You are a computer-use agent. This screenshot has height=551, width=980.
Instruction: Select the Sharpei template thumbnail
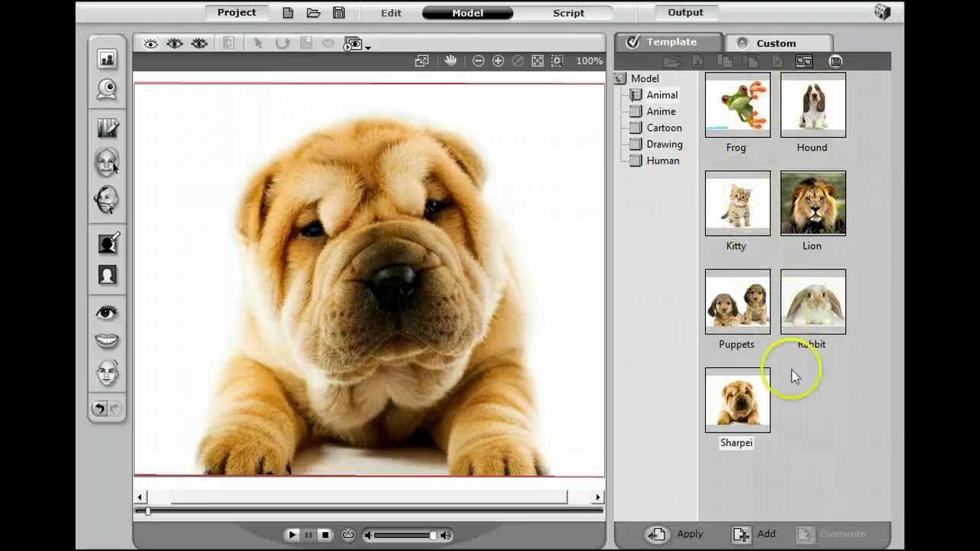click(x=737, y=399)
